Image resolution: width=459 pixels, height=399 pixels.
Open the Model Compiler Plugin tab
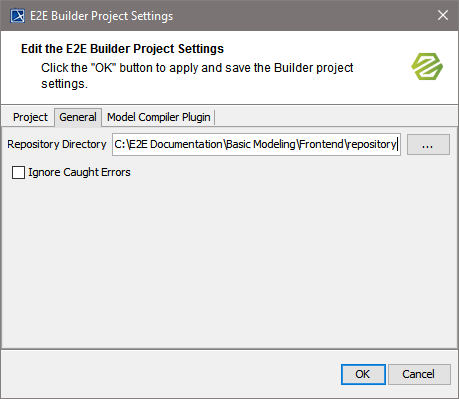(x=159, y=117)
